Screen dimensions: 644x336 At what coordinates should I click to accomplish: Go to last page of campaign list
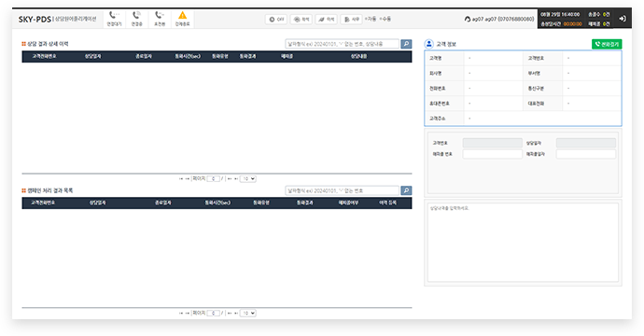pyautogui.click(x=236, y=313)
